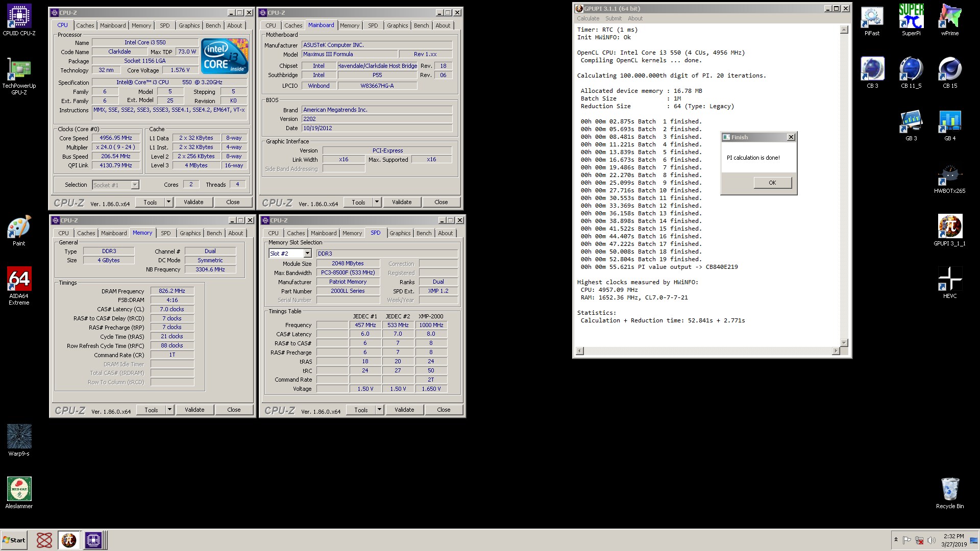Click the Core Speed value 4956.95 MHz

point(116,138)
